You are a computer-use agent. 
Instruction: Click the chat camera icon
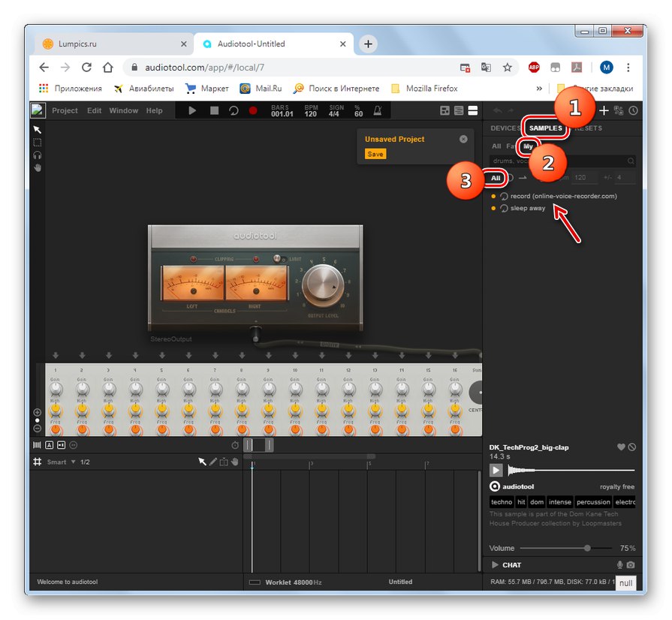tap(631, 564)
